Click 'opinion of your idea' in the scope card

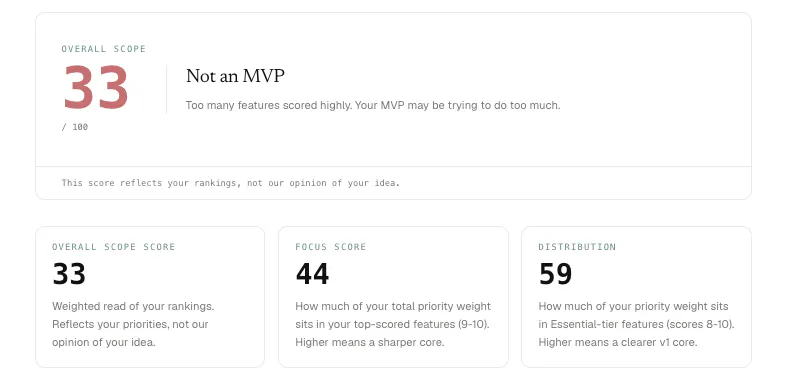tap(104, 342)
